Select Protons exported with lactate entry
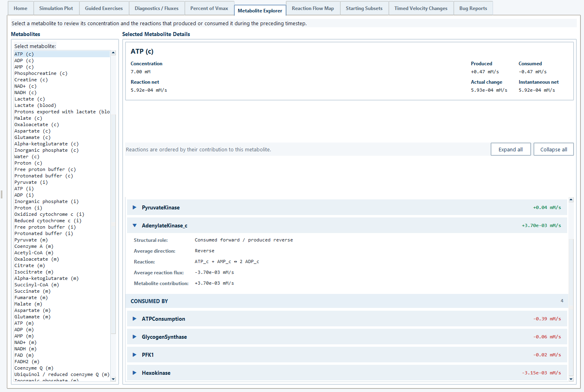 [62, 112]
